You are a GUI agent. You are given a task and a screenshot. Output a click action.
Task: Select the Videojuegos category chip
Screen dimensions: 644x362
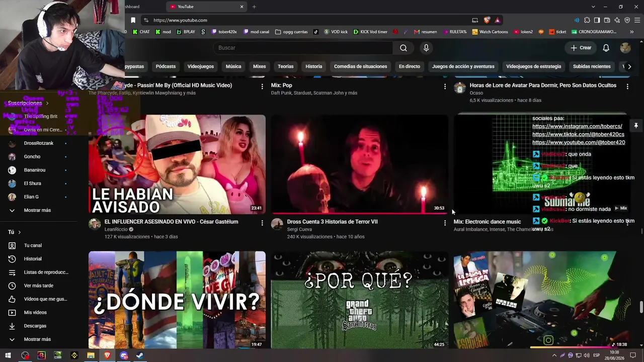tap(201, 66)
